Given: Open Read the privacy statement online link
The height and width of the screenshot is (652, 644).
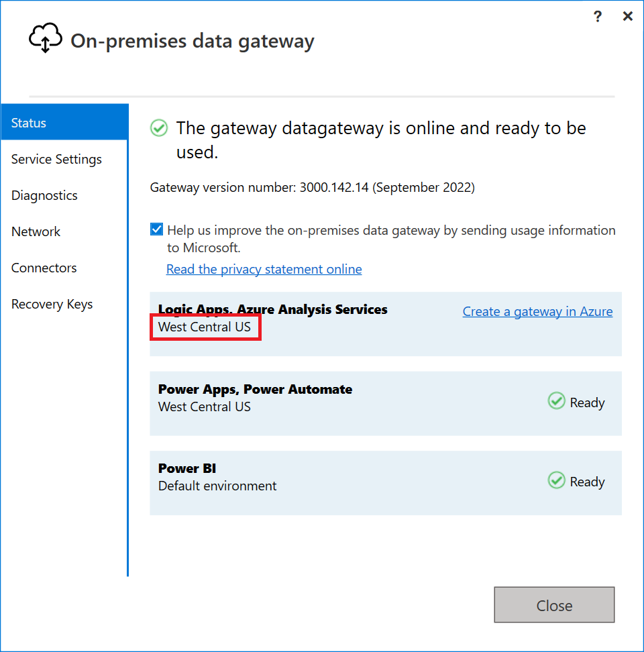Looking at the screenshot, I should (264, 269).
